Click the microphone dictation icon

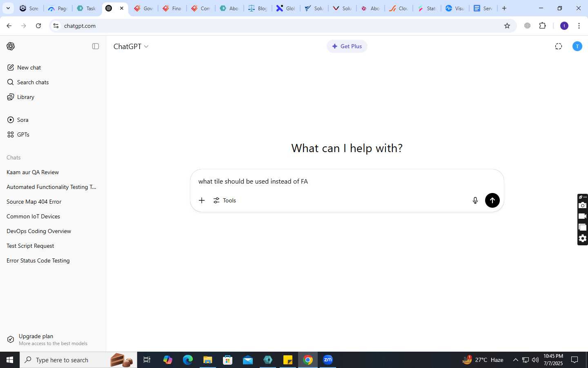475,200
